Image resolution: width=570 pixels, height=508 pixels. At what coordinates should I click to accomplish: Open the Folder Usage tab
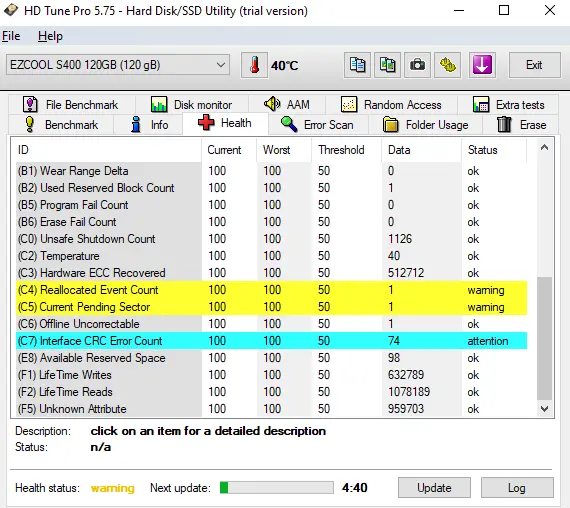(426, 125)
